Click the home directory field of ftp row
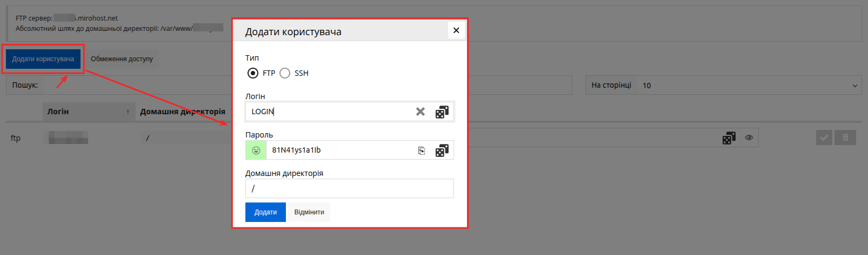 [186, 138]
